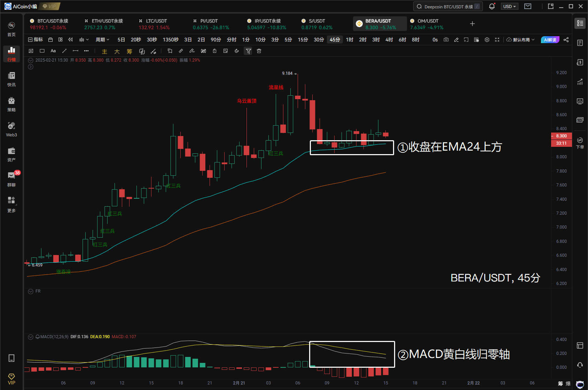Open the 指标 indicators button
Image resolution: width=588 pixels, height=390 pixels.
coord(36,40)
